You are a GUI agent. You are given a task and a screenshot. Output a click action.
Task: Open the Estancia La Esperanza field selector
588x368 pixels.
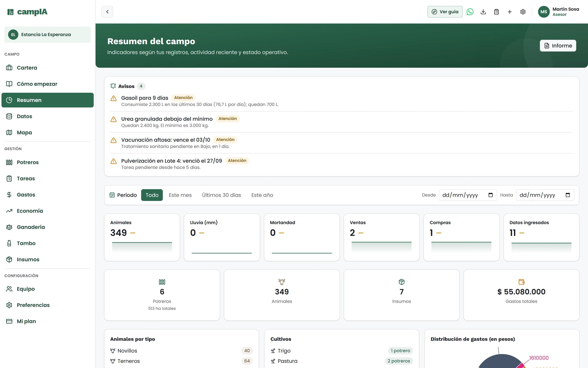(48, 35)
